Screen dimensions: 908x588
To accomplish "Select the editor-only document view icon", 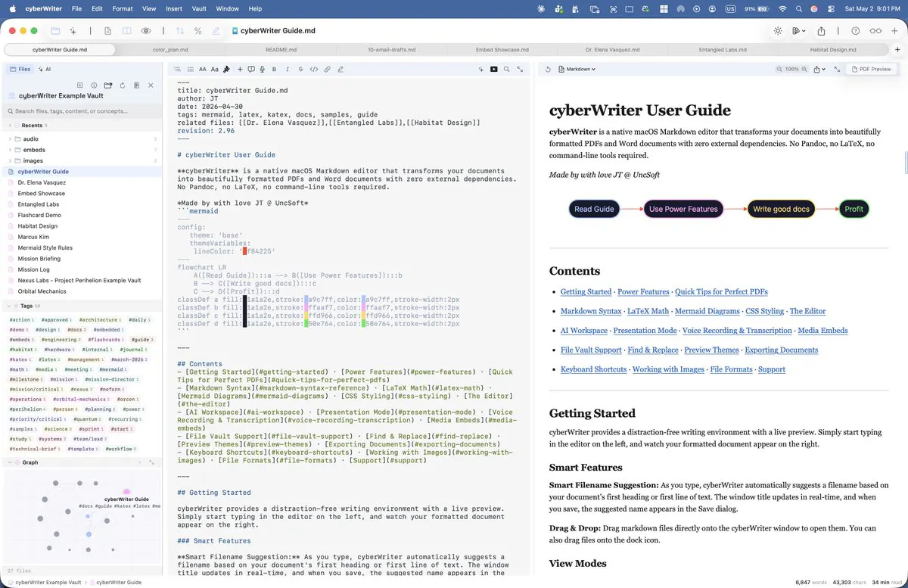I will pos(108,31).
